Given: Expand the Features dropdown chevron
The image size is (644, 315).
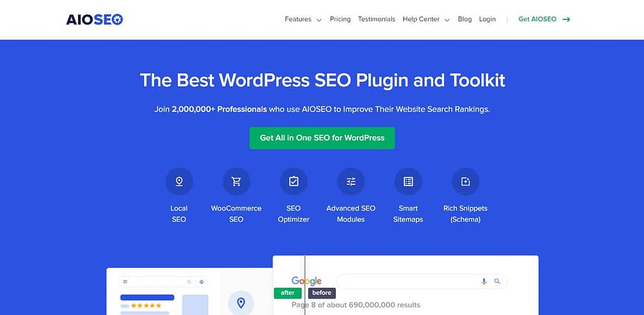Looking at the screenshot, I should [319, 19].
